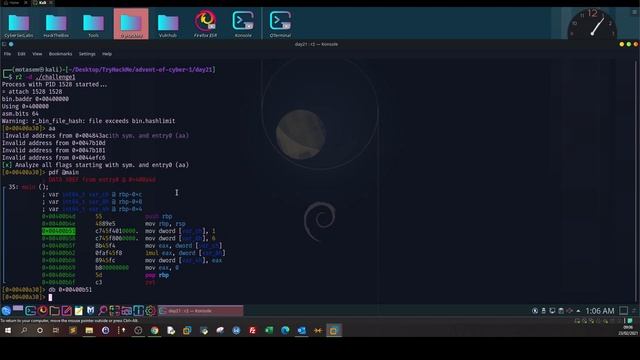Click 'Process with PID 1528 started...' line

54,84
